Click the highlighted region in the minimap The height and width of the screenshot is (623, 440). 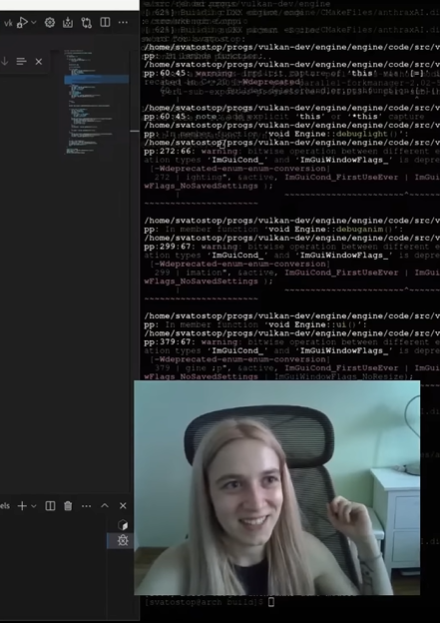pyautogui.click(x=97, y=79)
